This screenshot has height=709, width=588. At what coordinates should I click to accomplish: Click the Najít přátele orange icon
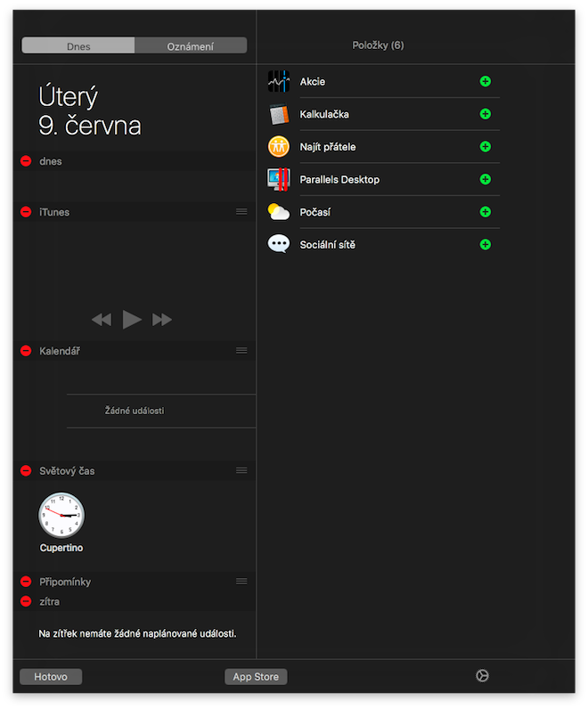click(x=278, y=146)
